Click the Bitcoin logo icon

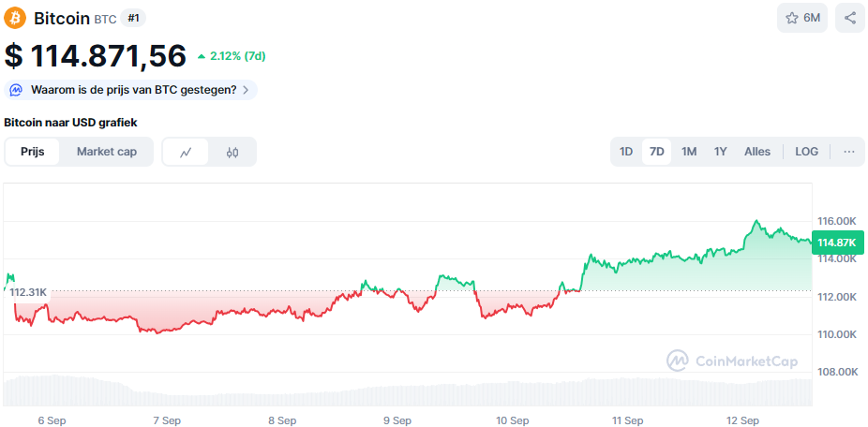tap(15, 18)
